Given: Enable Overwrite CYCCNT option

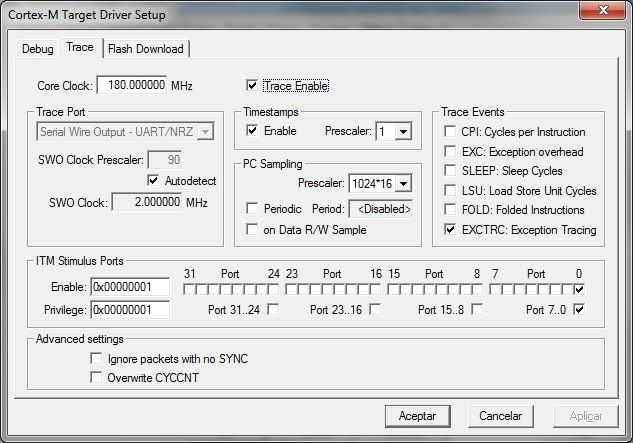Looking at the screenshot, I should click(x=96, y=377).
